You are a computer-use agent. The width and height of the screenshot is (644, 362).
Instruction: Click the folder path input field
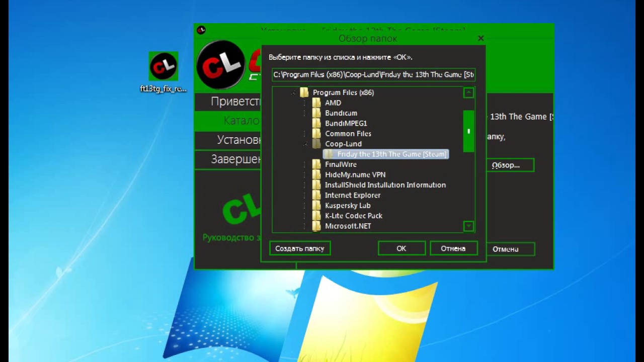click(x=373, y=74)
